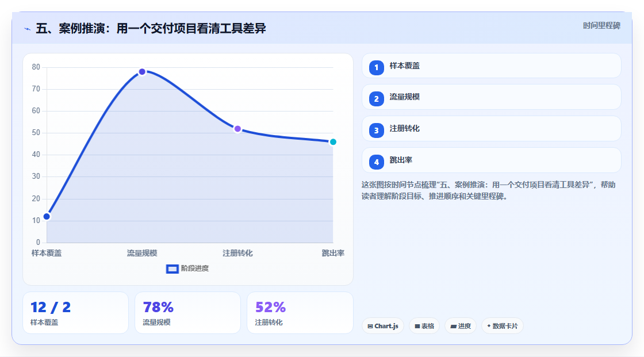Click the blue legend swatch for 阶段进度

click(172, 269)
